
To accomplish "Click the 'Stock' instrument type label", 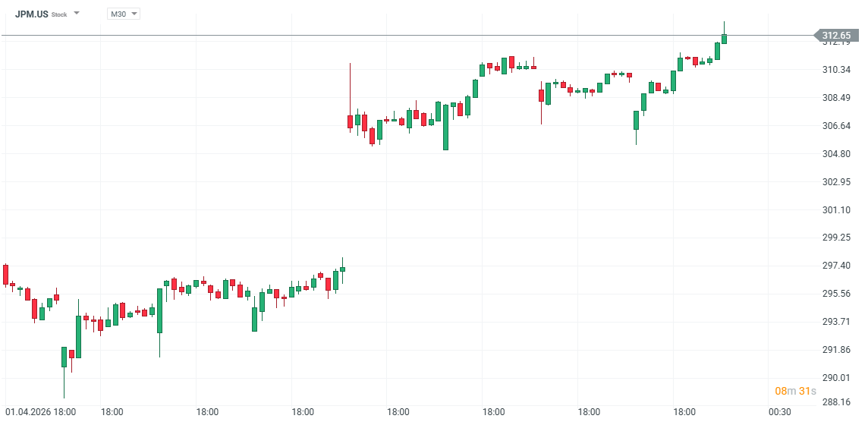I will (59, 14).
